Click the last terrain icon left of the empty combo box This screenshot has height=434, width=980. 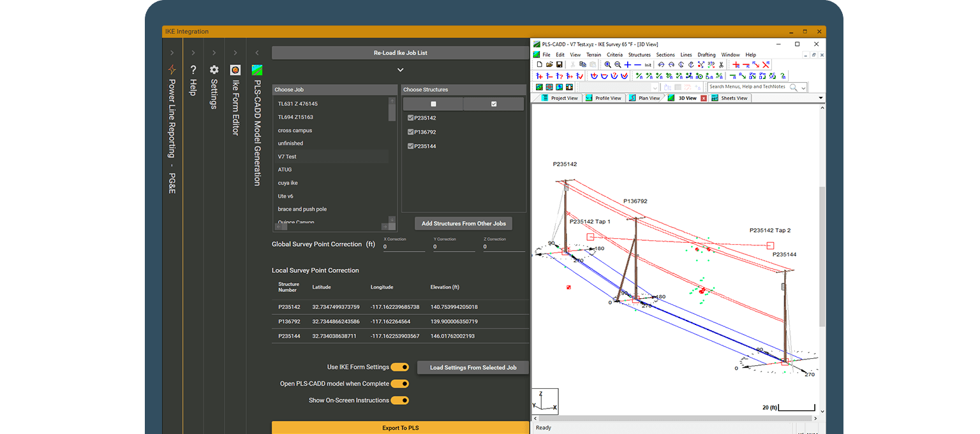(569, 87)
